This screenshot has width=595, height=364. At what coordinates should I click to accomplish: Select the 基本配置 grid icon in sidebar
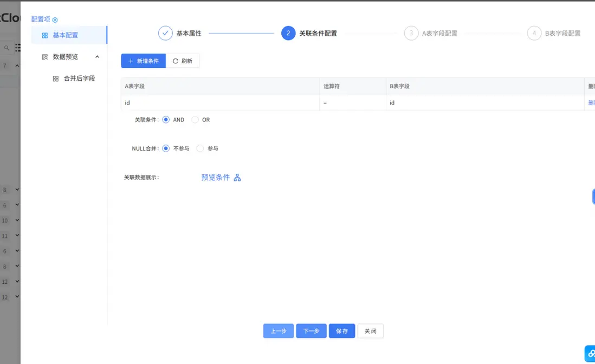pos(44,35)
